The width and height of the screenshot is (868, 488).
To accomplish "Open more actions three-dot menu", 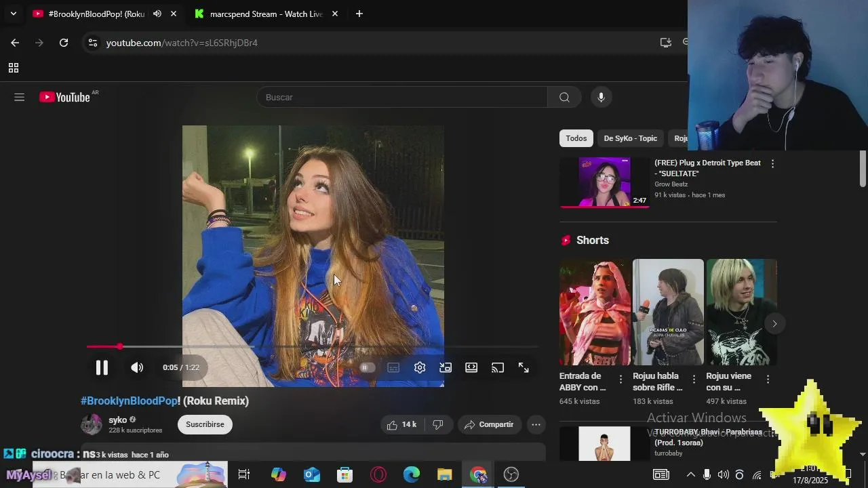I will tap(536, 424).
